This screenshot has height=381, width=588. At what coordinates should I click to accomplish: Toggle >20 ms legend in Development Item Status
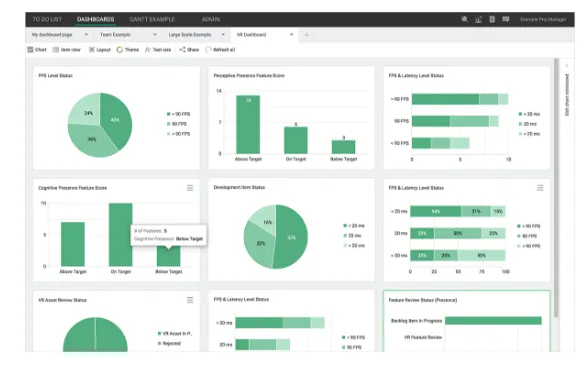coord(354,246)
